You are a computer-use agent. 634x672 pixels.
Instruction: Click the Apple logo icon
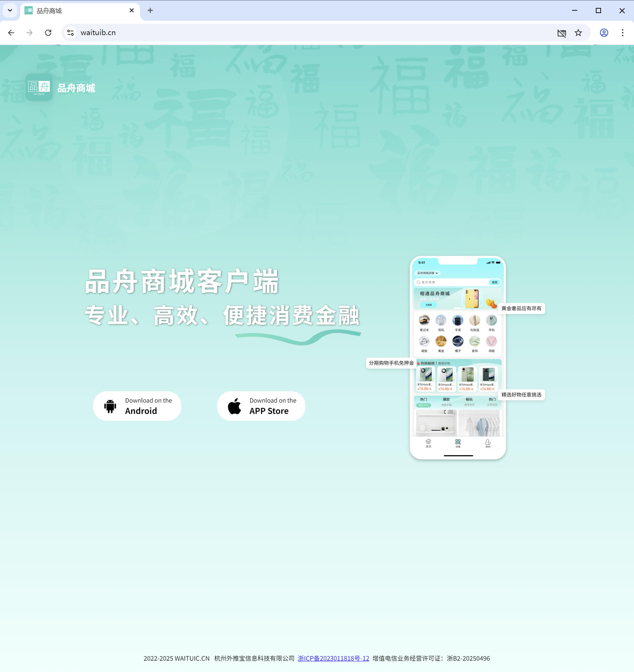(234, 406)
